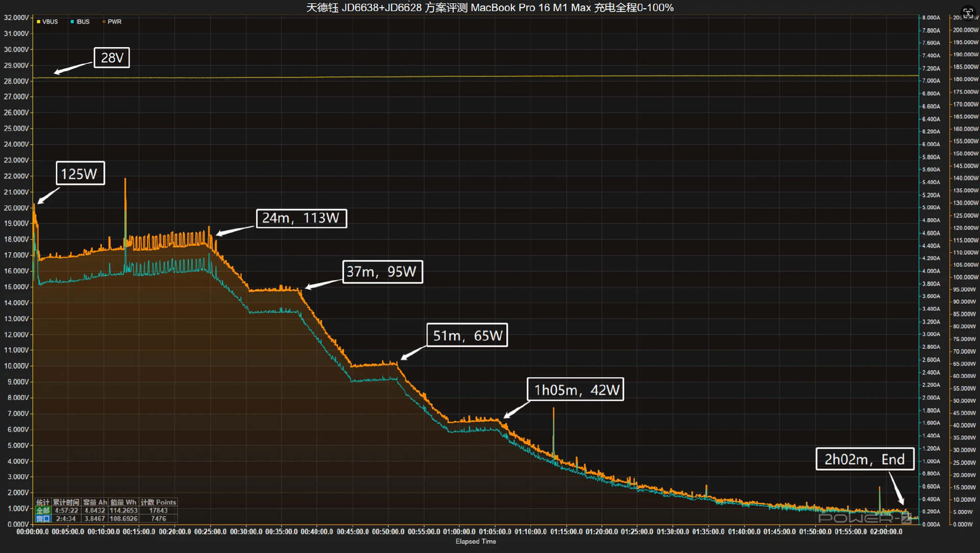Click the '24m, 113W' callout

[301, 218]
